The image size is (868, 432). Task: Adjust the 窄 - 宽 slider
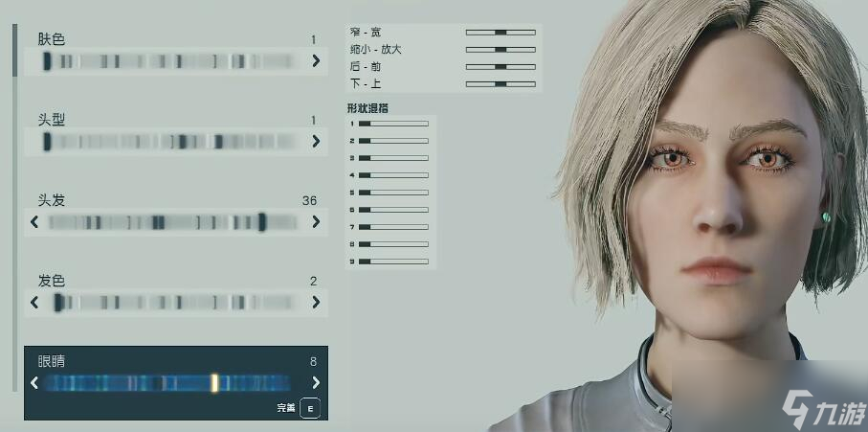click(x=501, y=33)
